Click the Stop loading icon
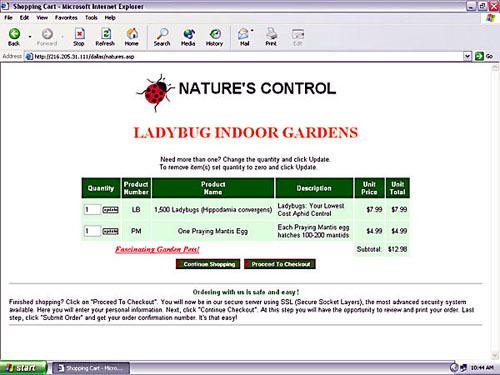500x375 pixels. [79, 34]
